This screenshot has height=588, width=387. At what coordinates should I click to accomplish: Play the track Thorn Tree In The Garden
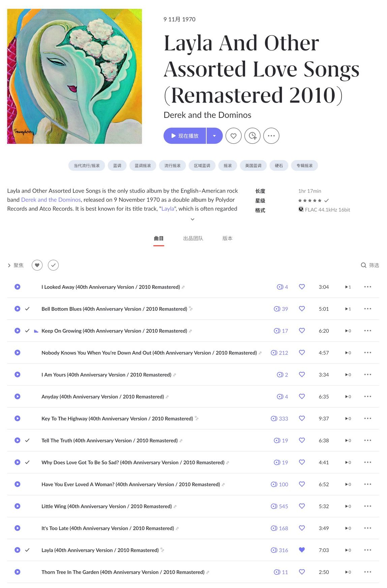tap(18, 572)
